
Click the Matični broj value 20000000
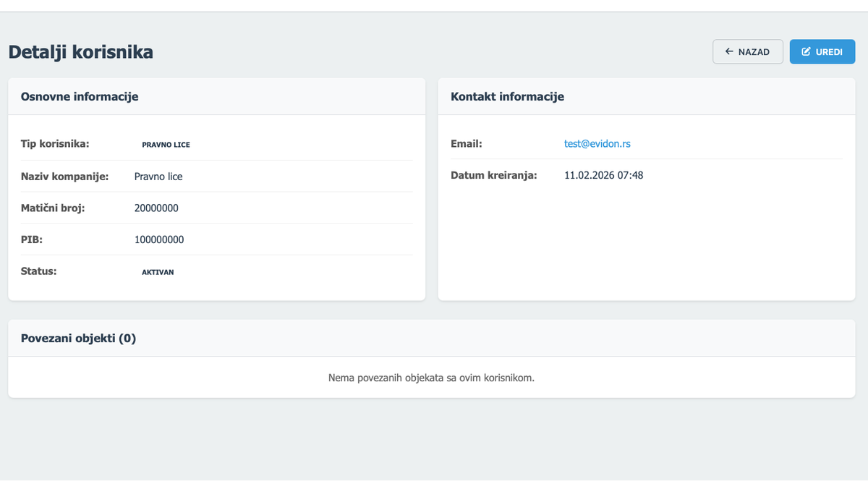pos(156,208)
